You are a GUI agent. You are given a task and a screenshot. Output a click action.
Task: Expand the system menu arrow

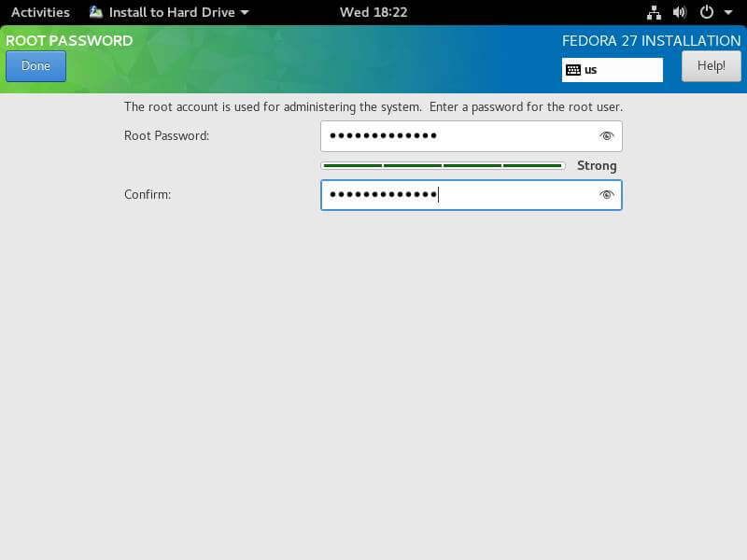tap(728, 13)
